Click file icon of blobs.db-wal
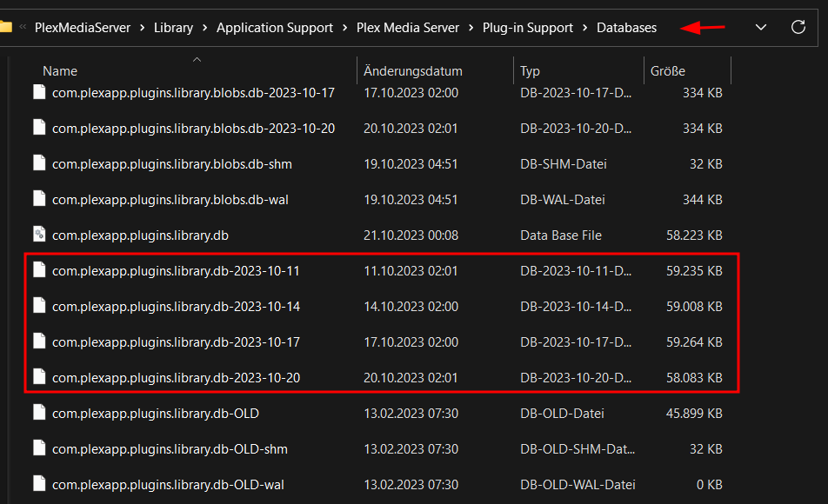Screen dimensions: 828x504 coord(39,198)
